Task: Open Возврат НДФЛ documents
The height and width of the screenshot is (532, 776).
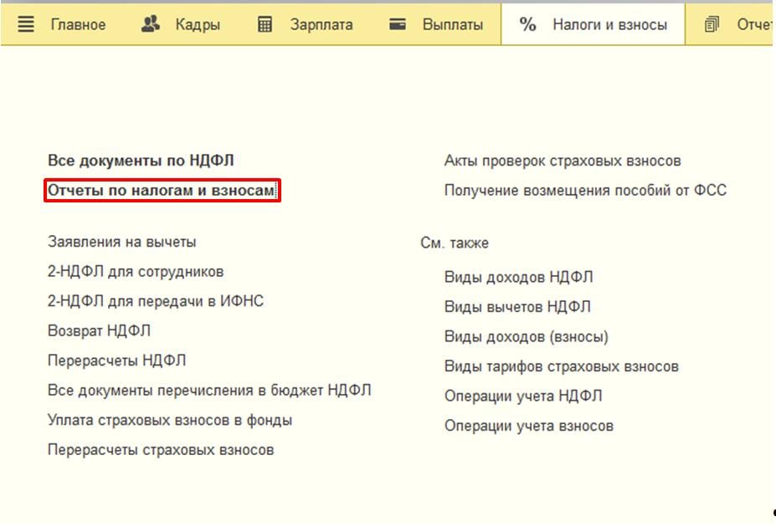Action: [x=100, y=331]
